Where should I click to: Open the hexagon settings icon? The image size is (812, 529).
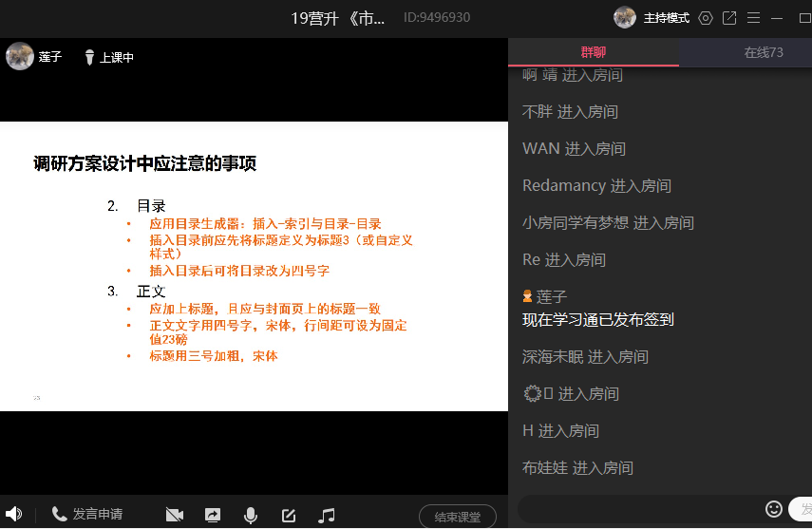coord(705,18)
